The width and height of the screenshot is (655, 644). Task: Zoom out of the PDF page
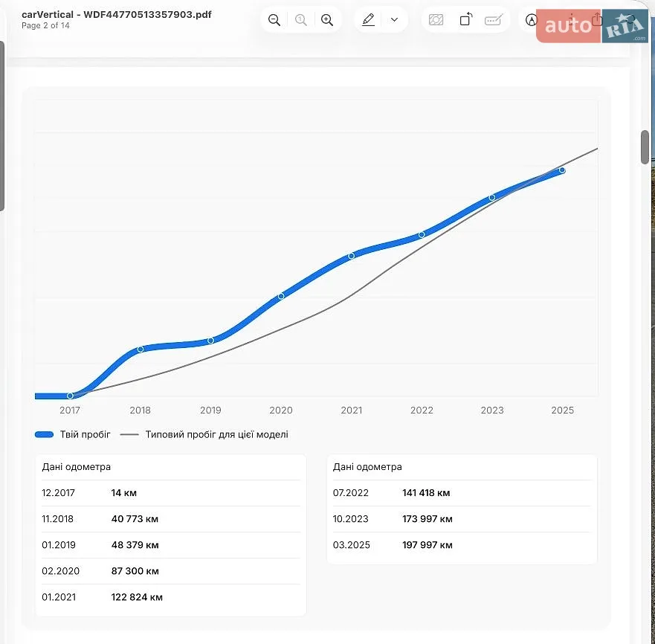[274, 19]
